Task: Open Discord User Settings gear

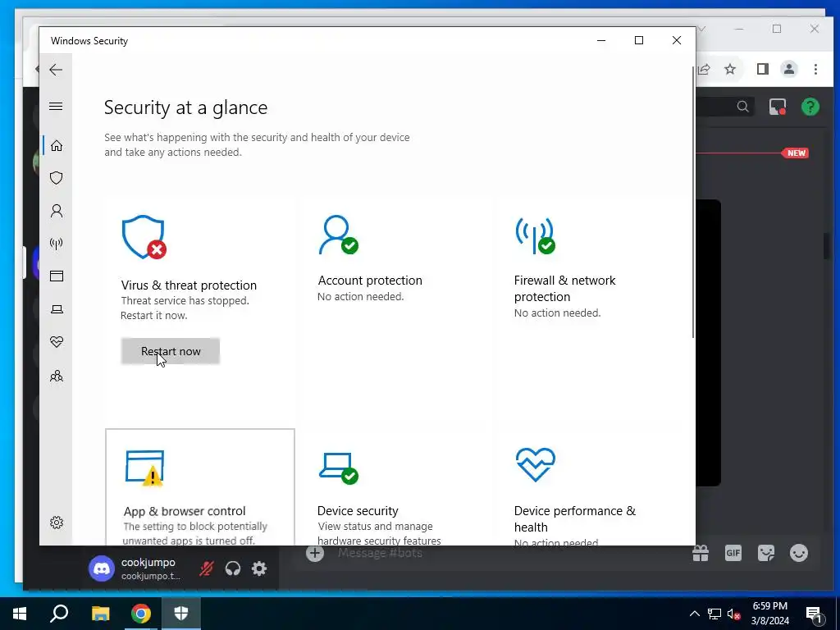Action: point(258,568)
